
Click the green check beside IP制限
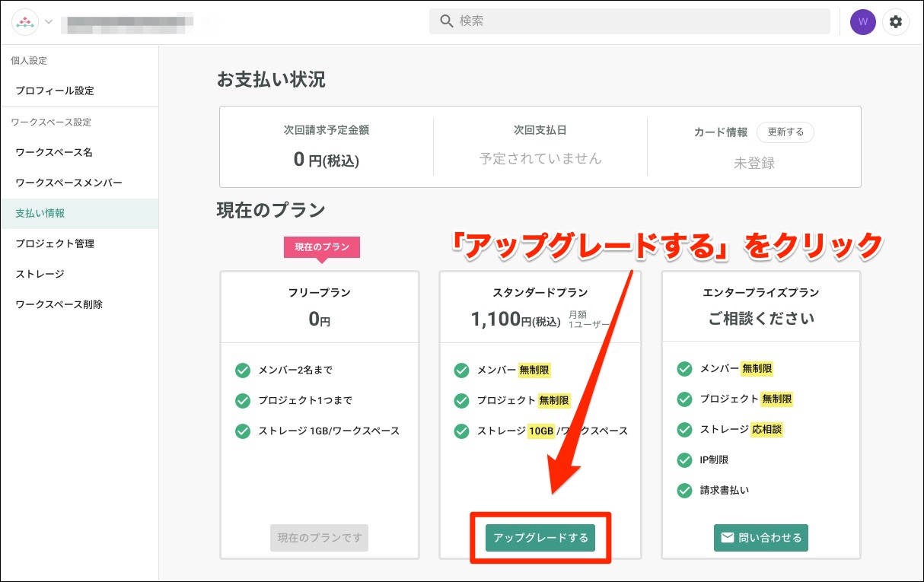tap(684, 460)
